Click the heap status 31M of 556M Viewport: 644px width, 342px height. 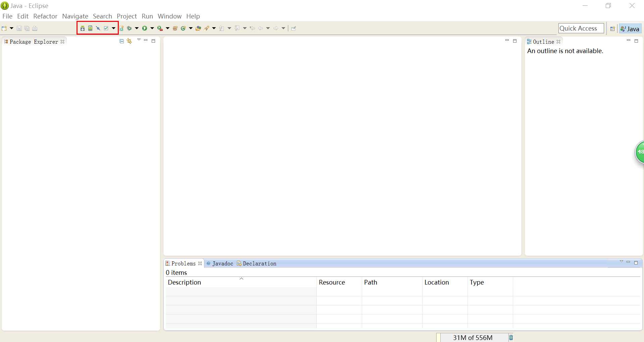click(x=473, y=338)
